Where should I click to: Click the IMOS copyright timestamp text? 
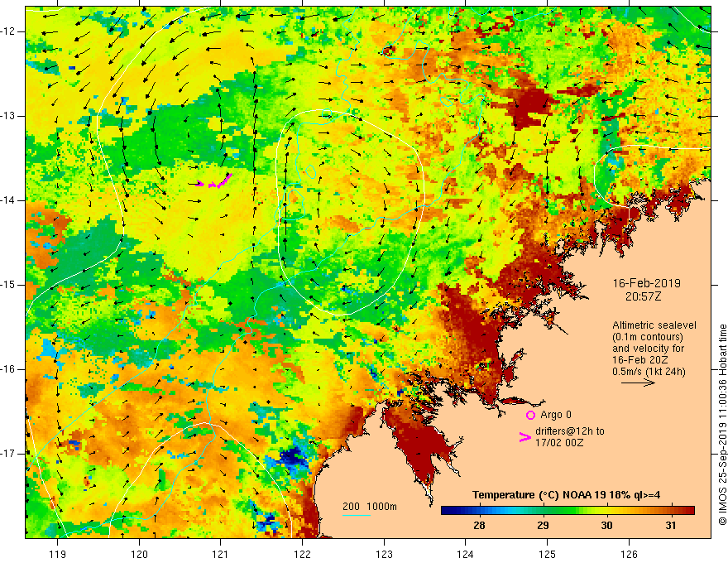point(722,425)
